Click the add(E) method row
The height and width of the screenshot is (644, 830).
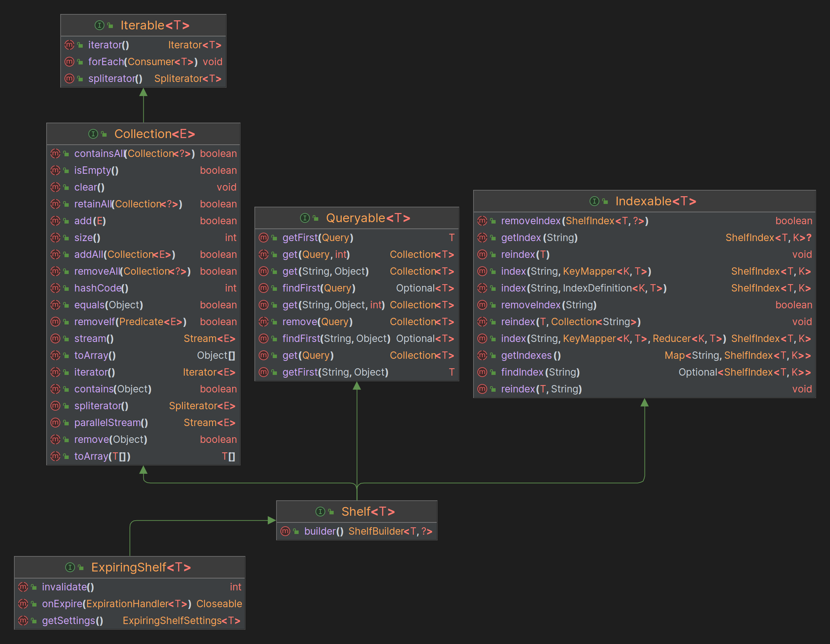(143, 221)
